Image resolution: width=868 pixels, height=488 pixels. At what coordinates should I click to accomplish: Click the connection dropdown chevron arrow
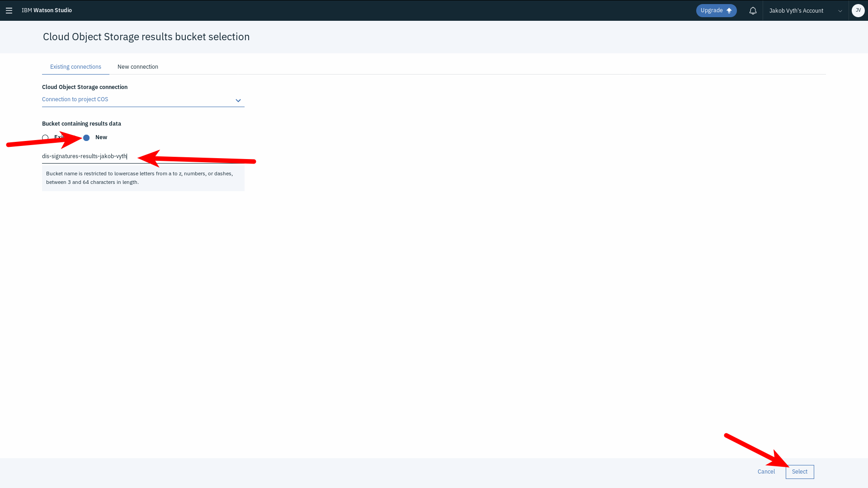pos(238,100)
